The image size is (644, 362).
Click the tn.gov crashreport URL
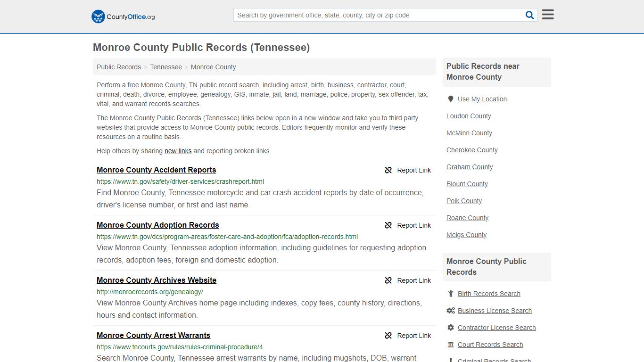[180, 181]
